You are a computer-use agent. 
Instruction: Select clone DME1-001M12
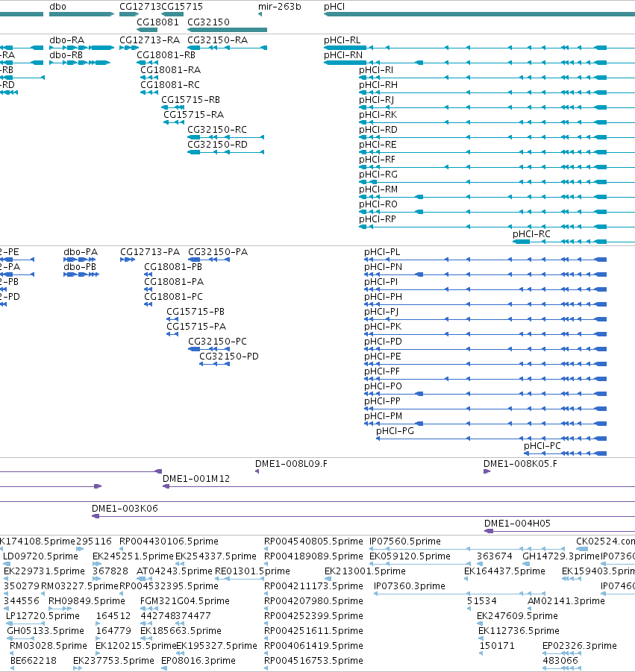coord(196,479)
